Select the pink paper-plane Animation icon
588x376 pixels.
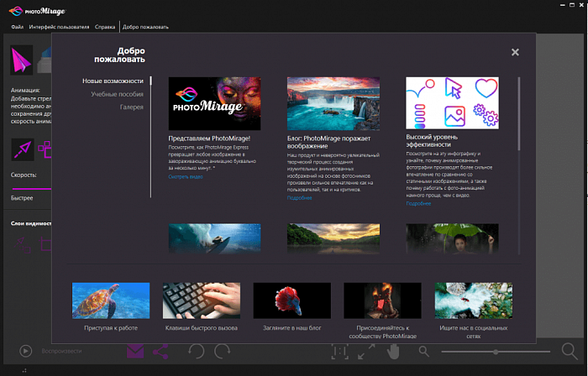pos(21,60)
